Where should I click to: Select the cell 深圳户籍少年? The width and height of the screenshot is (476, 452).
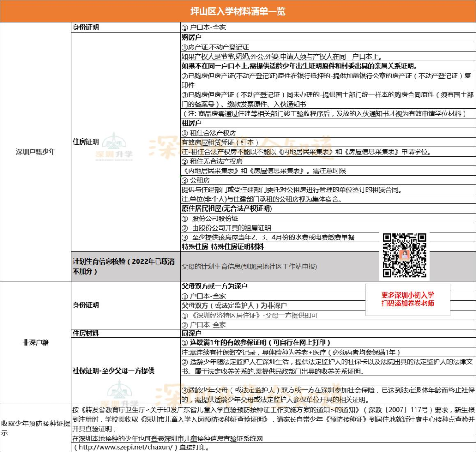36,152
